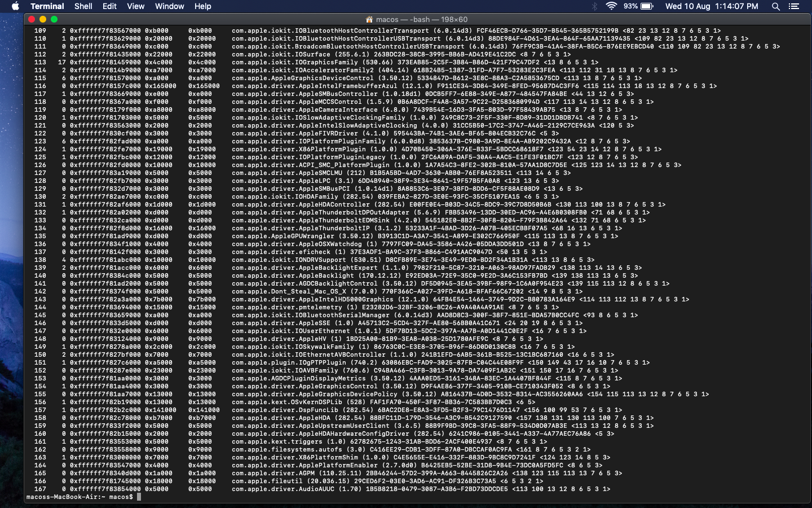
Task: Open Notification Center list icon
Action: click(794, 6)
